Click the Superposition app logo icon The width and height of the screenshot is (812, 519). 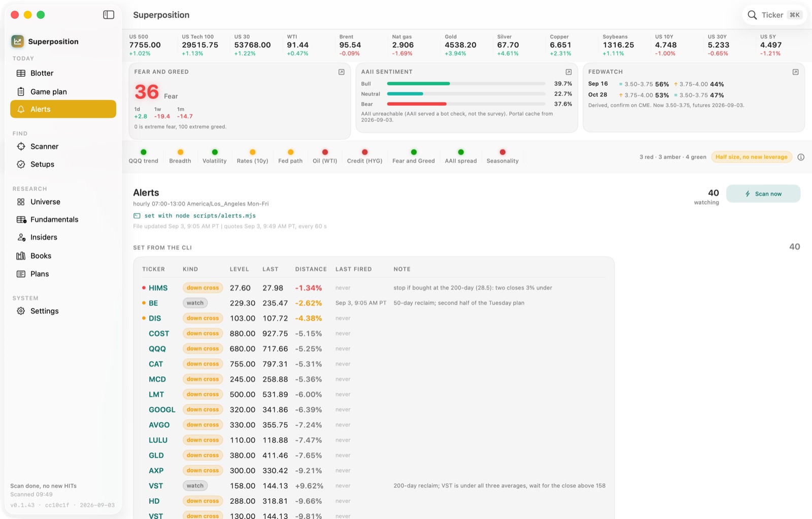point(18,41)
